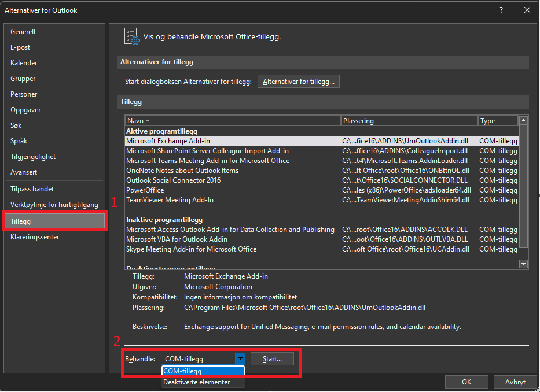Choose COM-tillegg from the dropdown list
Screen dimensions: 540x392
[203, 371]
